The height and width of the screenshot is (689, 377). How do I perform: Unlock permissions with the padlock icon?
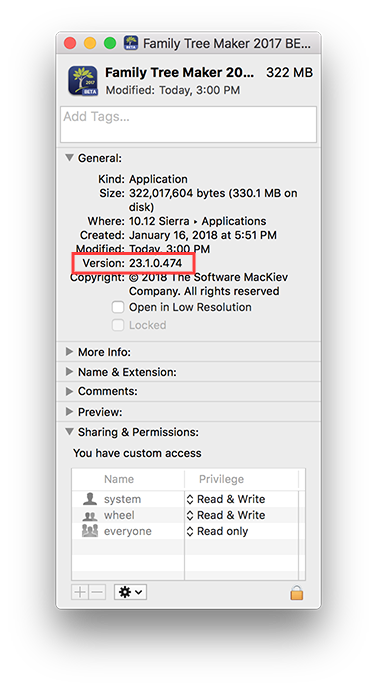click(297, 592)
